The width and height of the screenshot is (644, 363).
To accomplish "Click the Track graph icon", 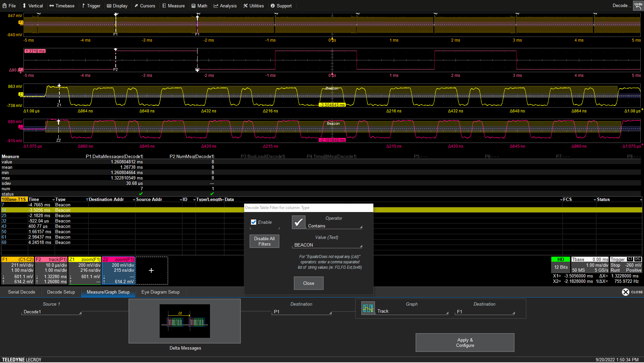I will (x=368, y=308).
